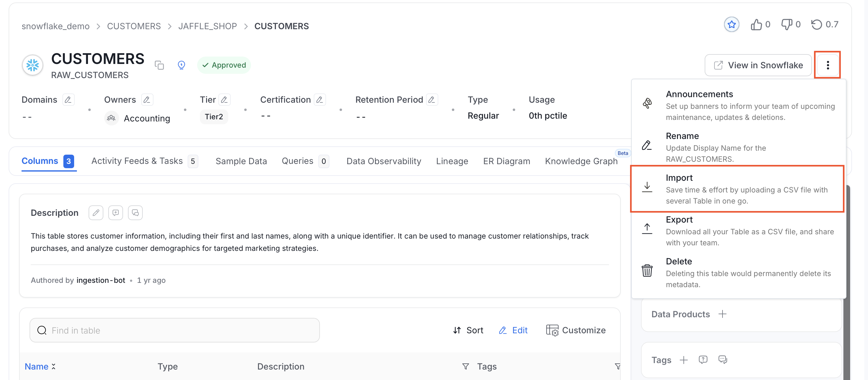Add Tags plus icon

pos(684,360)
